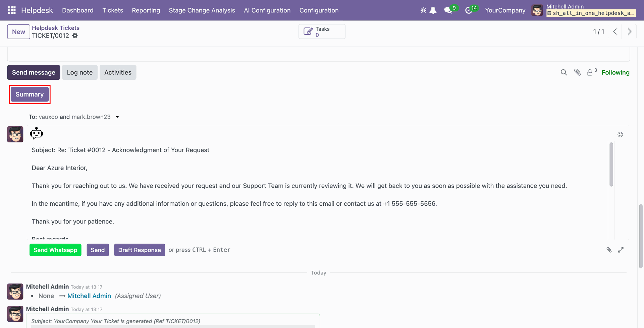Click the Mitchell Admin avatar in top bar
The height and width of the screenshot is (328, 644).
click(537, 10)
